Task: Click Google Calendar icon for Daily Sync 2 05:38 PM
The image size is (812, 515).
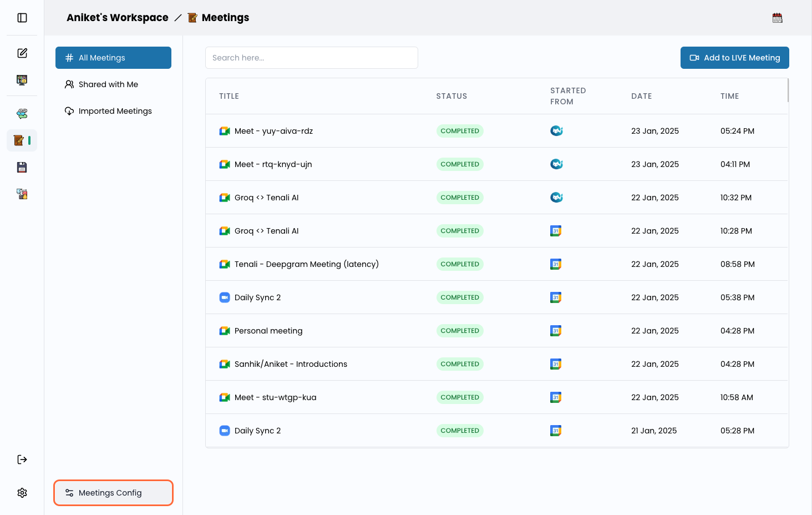Action: (556, 297)
